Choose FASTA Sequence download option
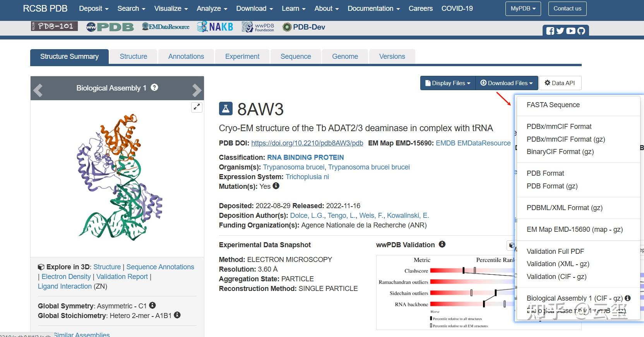This screenshot has height=337, width=644. (x=553, y=105)
